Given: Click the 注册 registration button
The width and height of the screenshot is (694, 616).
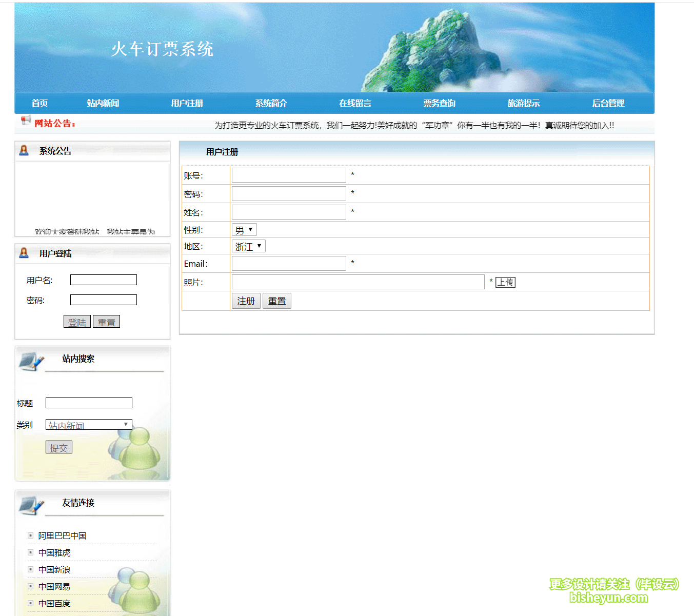Looking at the screenshot, I should click(x=246, y=301).
